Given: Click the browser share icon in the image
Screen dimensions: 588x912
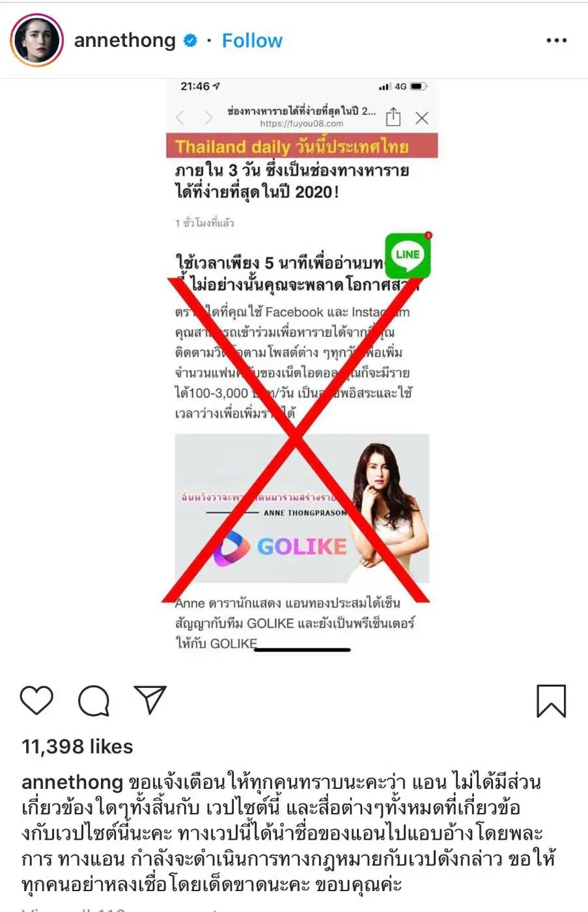Looking at the screenshot, I should point(393,117).
